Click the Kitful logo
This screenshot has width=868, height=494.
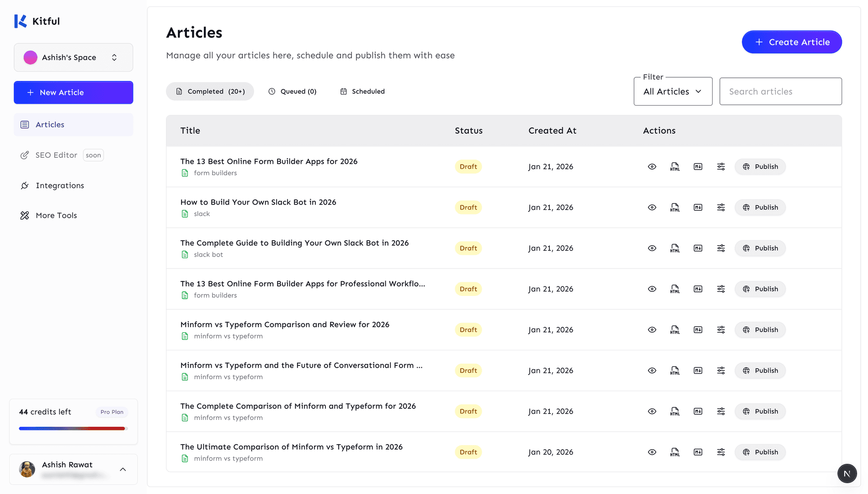point(37,21)
